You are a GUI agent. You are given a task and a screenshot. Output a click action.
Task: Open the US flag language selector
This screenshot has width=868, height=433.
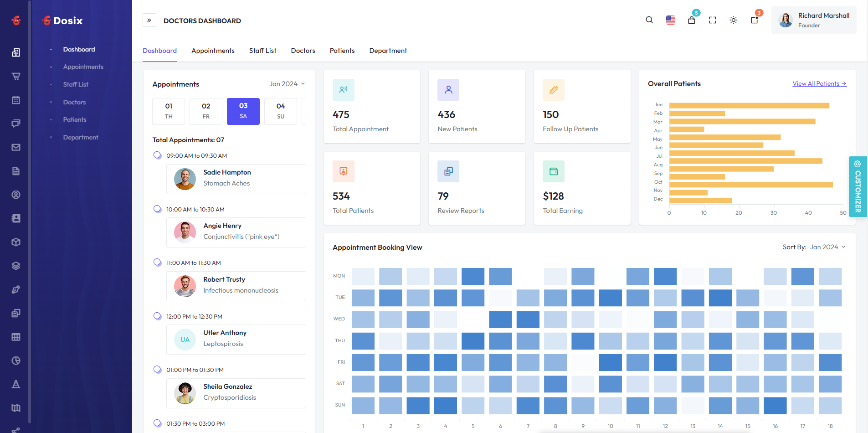click(671, 20)
